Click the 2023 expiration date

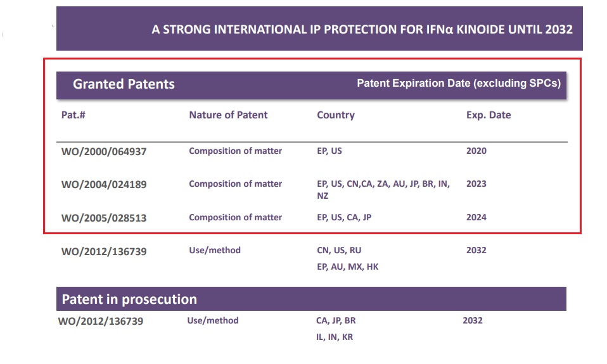click(476, 184)
